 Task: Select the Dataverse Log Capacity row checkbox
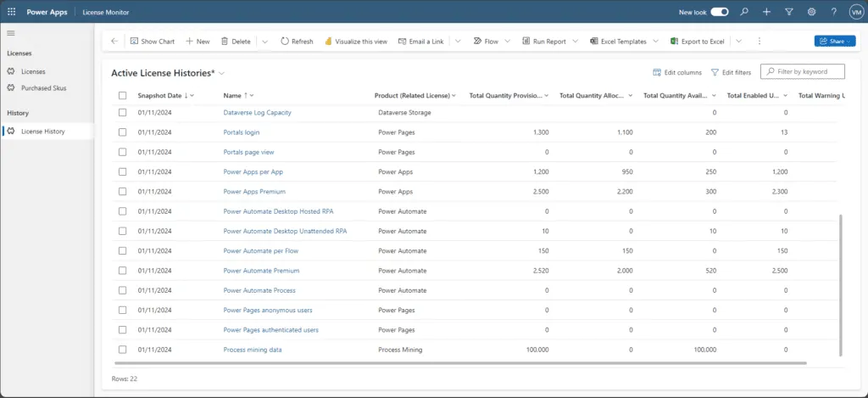tap(122, 113)
